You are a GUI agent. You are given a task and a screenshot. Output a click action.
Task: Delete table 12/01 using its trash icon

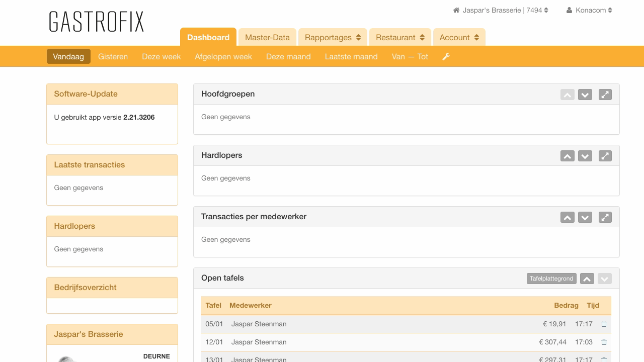click(x=604, y=342)
